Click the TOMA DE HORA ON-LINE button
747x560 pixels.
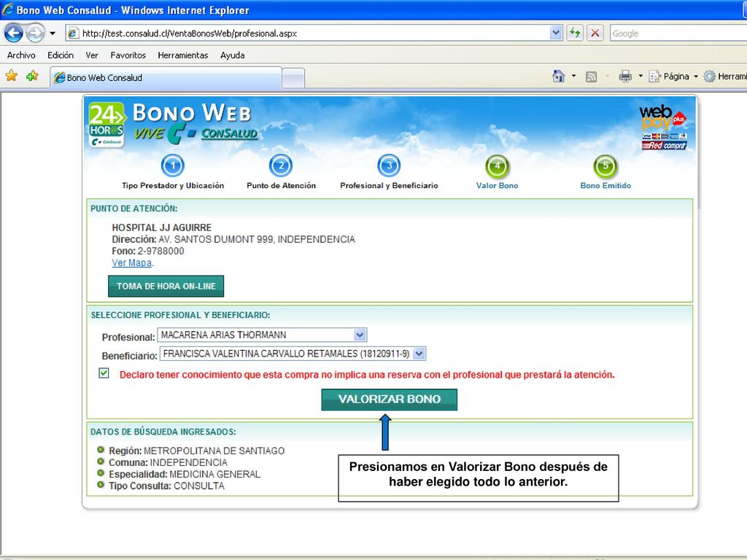pos(166,286)
